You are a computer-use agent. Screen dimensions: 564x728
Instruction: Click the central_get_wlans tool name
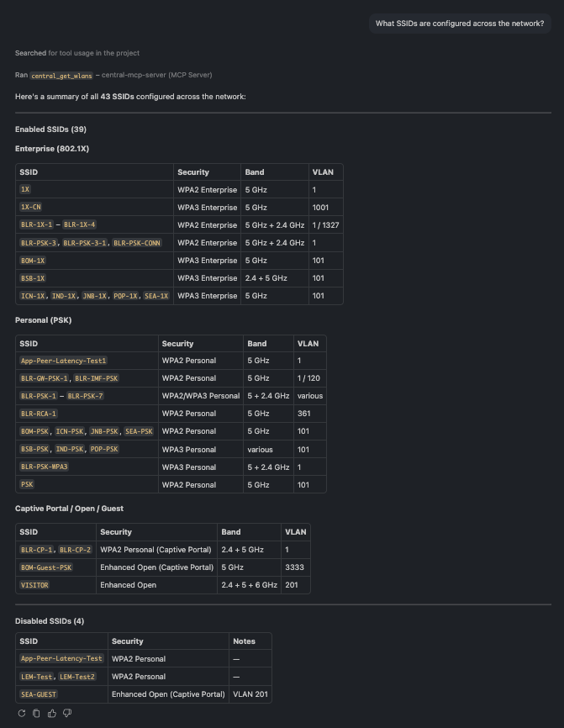tap(61, 75)
